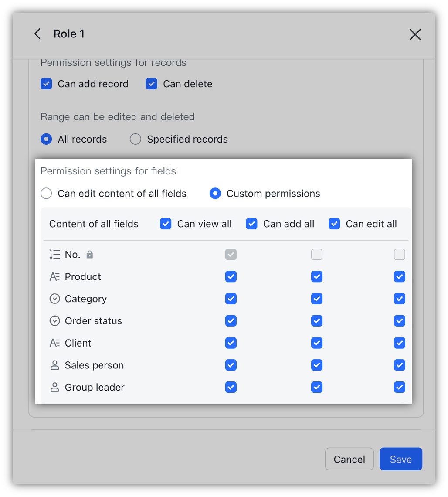Click the person icon beside Group leader
The image size is (448, 497).
point(54,388)
